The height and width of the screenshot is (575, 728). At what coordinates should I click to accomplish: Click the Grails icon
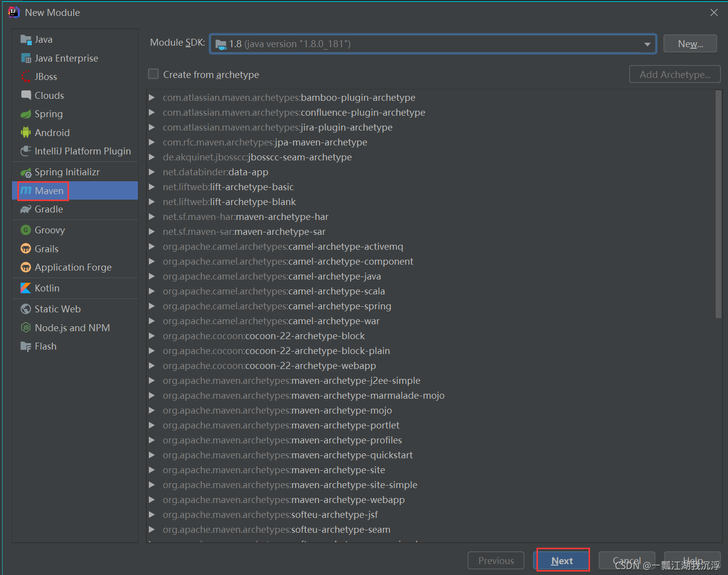pos(26,249)
